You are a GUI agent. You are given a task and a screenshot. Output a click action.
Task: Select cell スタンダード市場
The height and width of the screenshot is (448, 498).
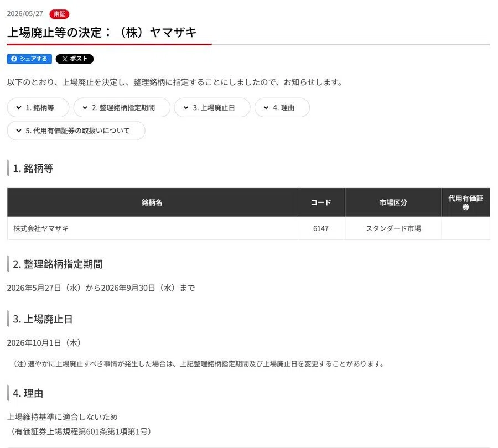(393, 228)
